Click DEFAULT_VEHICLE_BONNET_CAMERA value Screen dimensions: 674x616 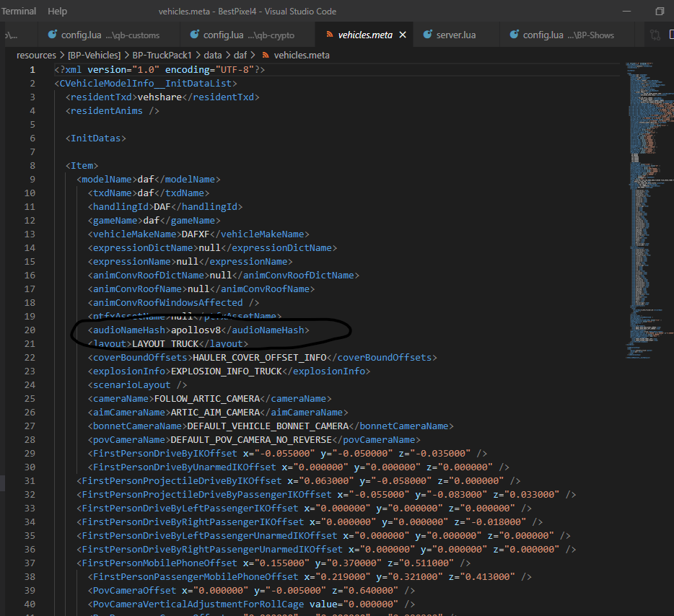point(268,426)
